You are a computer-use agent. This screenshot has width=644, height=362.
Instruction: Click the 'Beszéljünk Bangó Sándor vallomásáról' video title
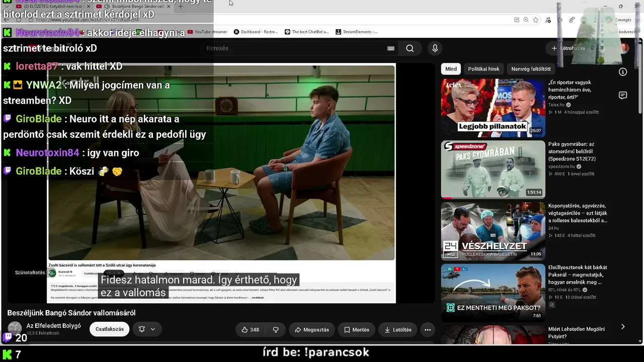tap(71, 313)
